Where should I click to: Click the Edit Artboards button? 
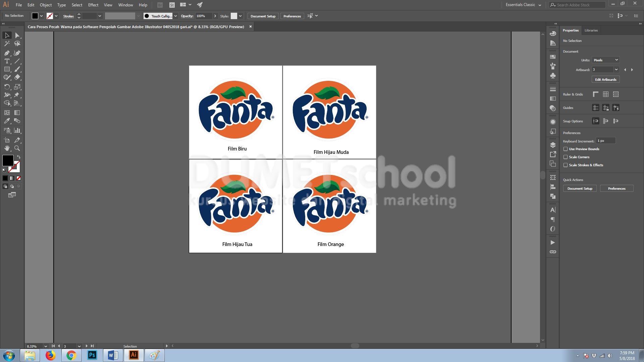click(605, 79)
